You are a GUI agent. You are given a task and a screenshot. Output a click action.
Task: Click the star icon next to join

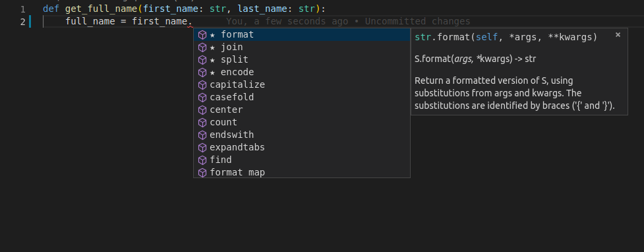pyautogui.click(x=212, y=47)
